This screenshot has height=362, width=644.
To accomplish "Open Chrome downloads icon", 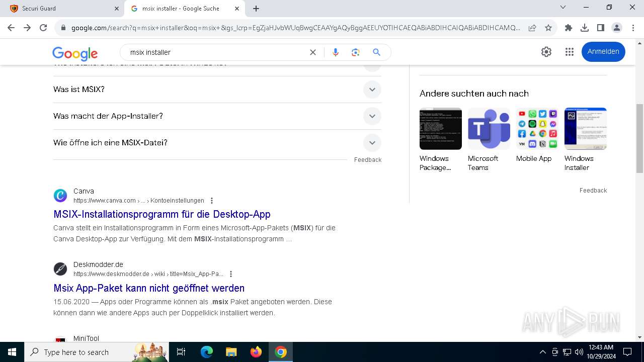I will click(585, 28).
